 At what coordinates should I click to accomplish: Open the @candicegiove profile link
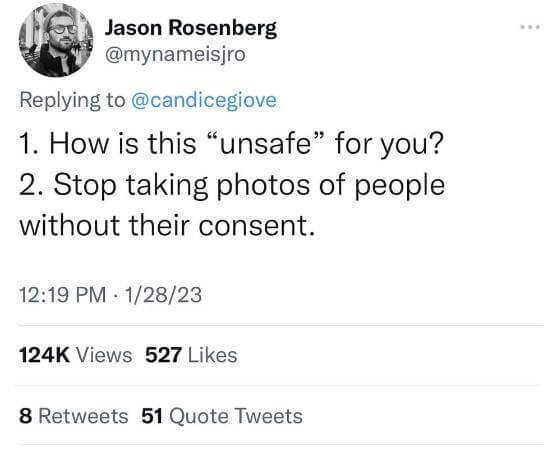(x=204, y=100)
